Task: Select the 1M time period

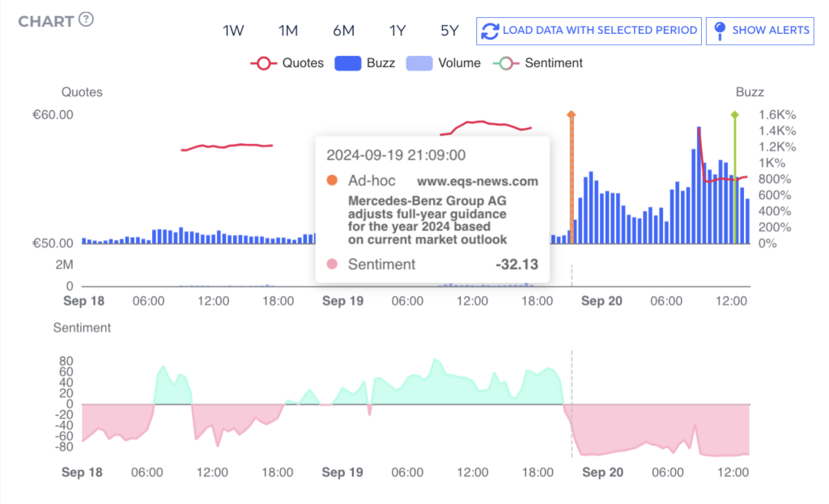Action: coord(288,31)
